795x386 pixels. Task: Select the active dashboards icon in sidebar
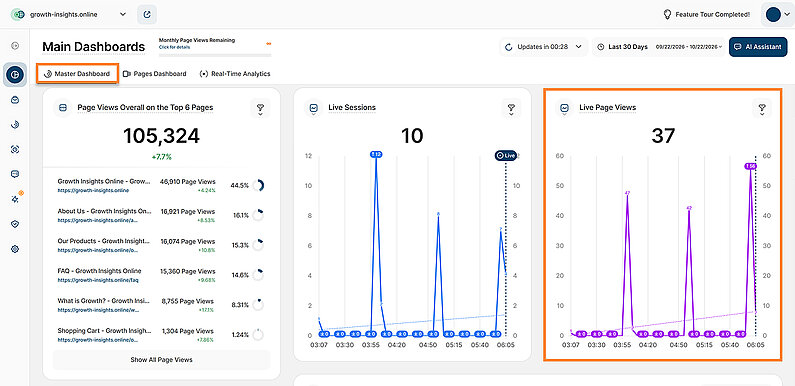click(15, 75)
